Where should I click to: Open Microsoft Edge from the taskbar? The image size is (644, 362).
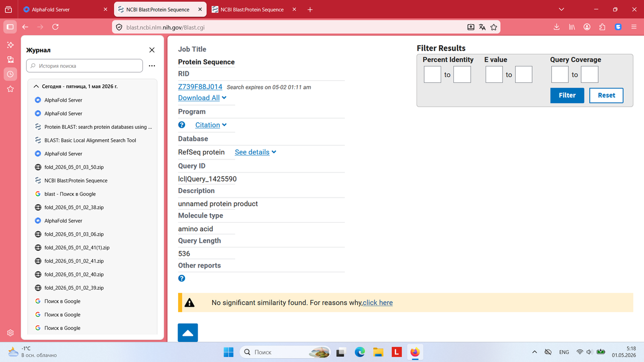[x=359, y=352]
